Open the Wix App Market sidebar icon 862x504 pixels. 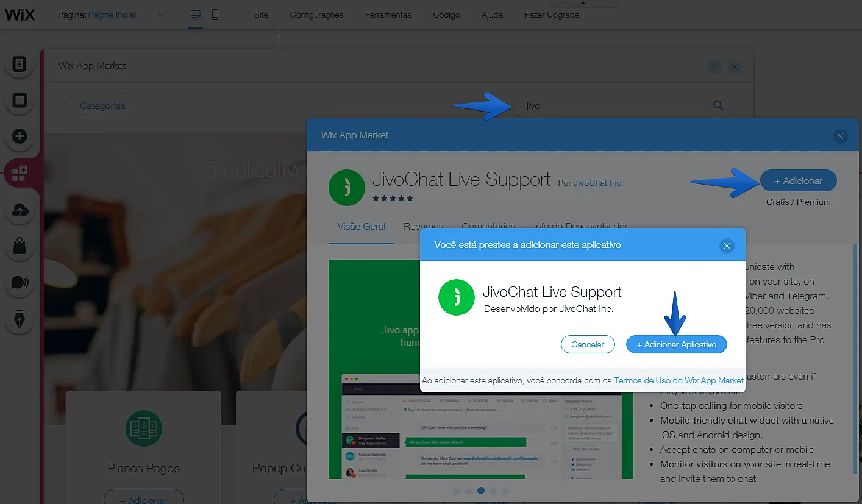(x=20, y=174)
